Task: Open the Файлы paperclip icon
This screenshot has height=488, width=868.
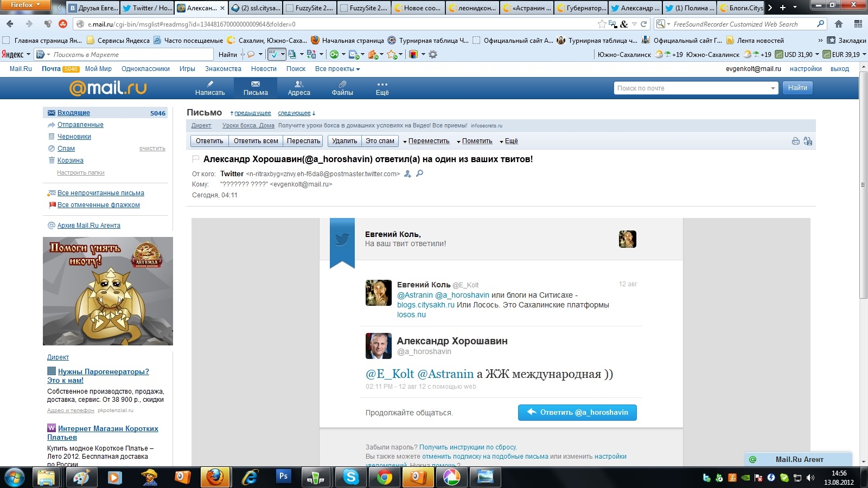Action: tap(342, 88)
